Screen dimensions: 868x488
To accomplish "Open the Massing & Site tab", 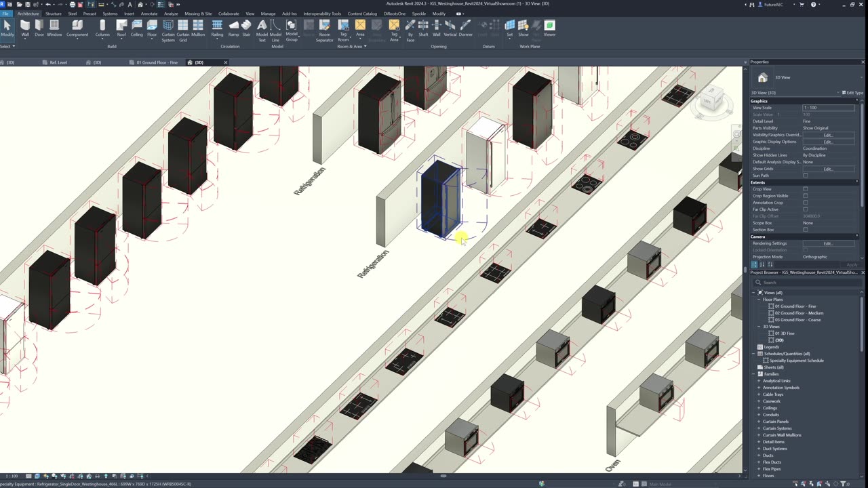I will (198, 14).
